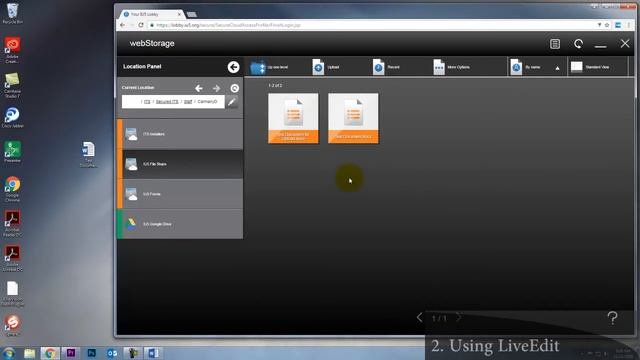The width and height of the screenshot is (640, 360).
Task: Go to next page of files
Action: pos(458,318)
